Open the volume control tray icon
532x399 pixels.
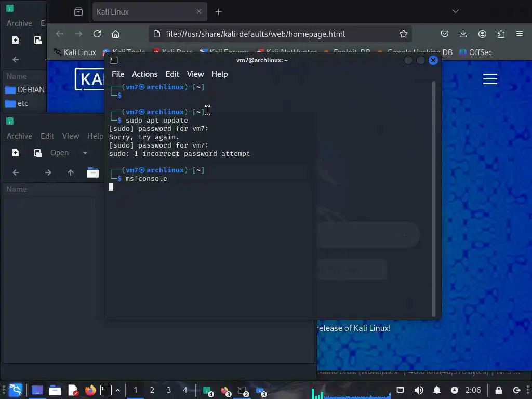[x=419, y=390]
